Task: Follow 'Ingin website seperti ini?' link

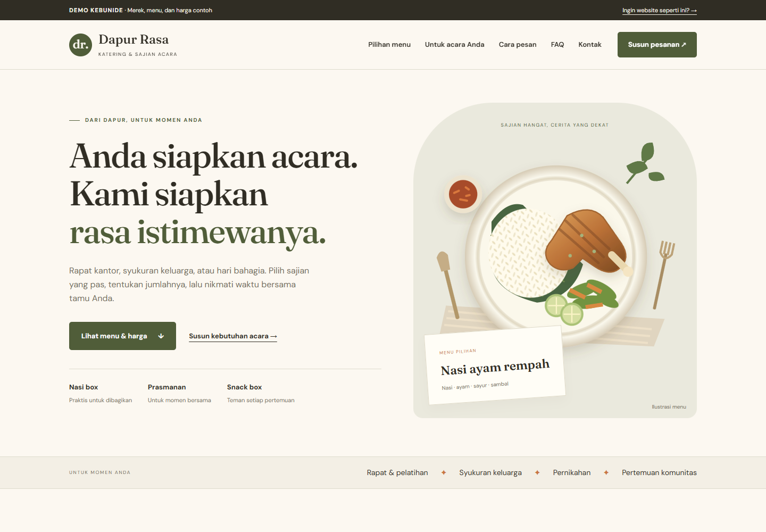Action: click(660, 10)
